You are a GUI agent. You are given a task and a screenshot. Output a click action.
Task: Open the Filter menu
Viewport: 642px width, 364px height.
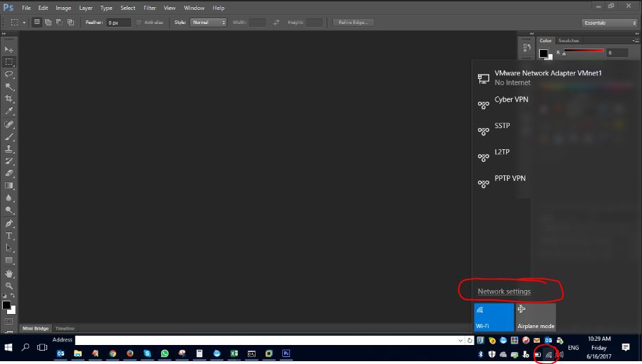[x=149, y=8]
